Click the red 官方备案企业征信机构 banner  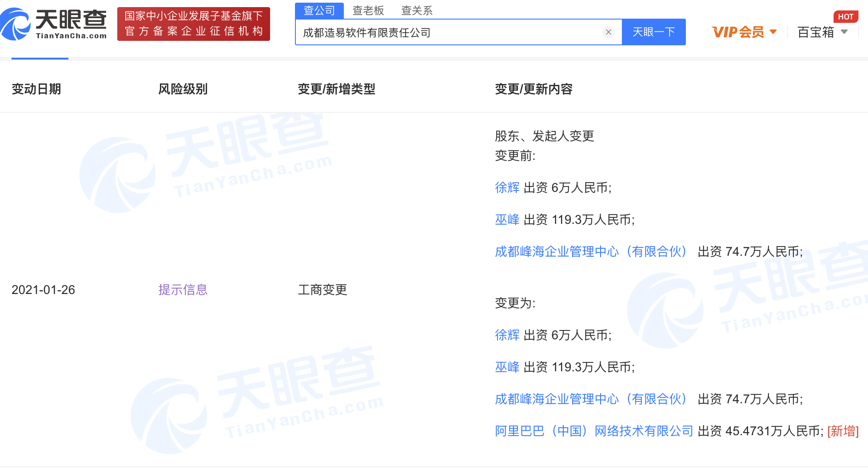(194, 24)
